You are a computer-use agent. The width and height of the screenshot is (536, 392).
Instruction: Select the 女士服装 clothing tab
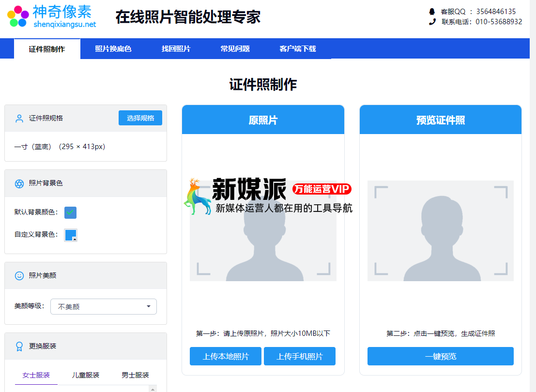coord(36,375)
